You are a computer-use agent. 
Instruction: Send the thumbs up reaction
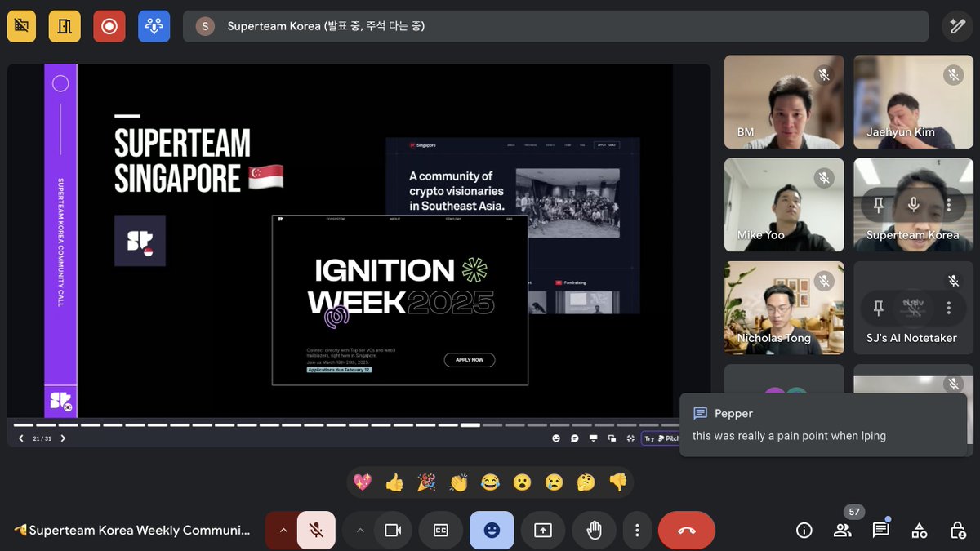394,482
